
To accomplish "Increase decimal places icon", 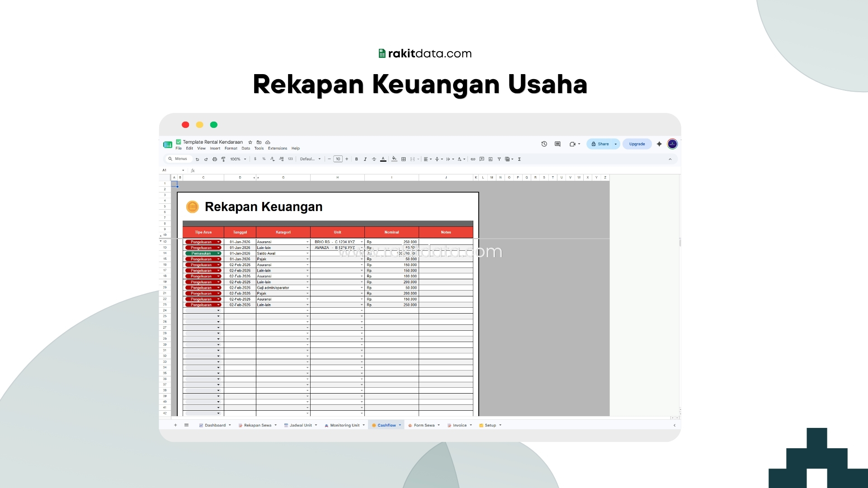I will tap(281, 159).
